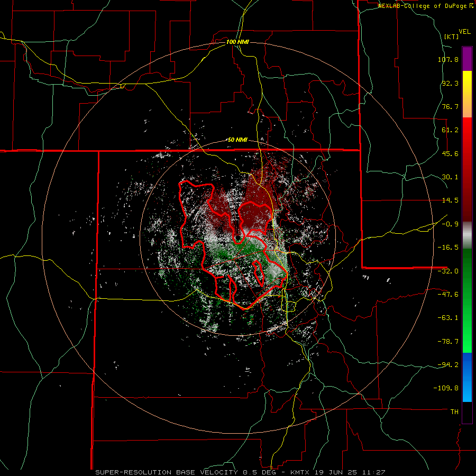Pick the black TH segment of the color bar

467,412
